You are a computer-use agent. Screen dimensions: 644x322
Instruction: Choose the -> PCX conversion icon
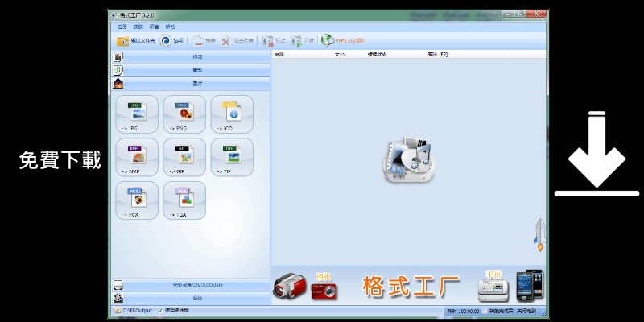pos(138,200)
